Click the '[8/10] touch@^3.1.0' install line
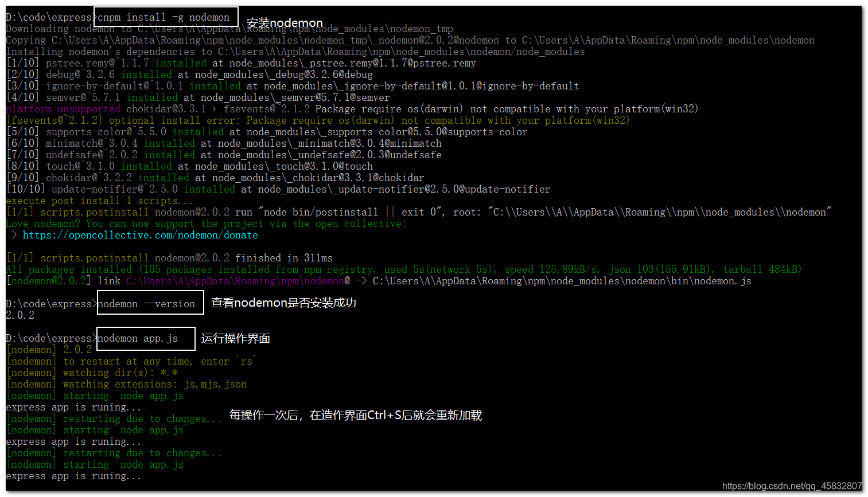 [x=189, y=166]
